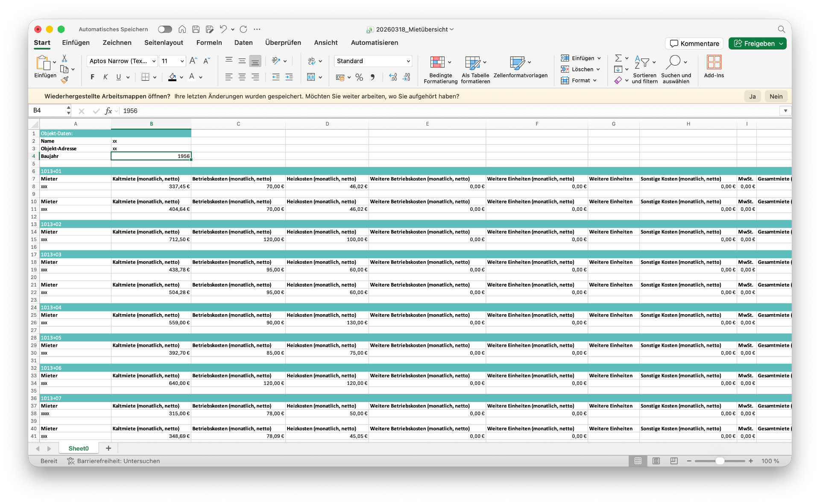
Task: Select column header D
Action: (327, 124)
